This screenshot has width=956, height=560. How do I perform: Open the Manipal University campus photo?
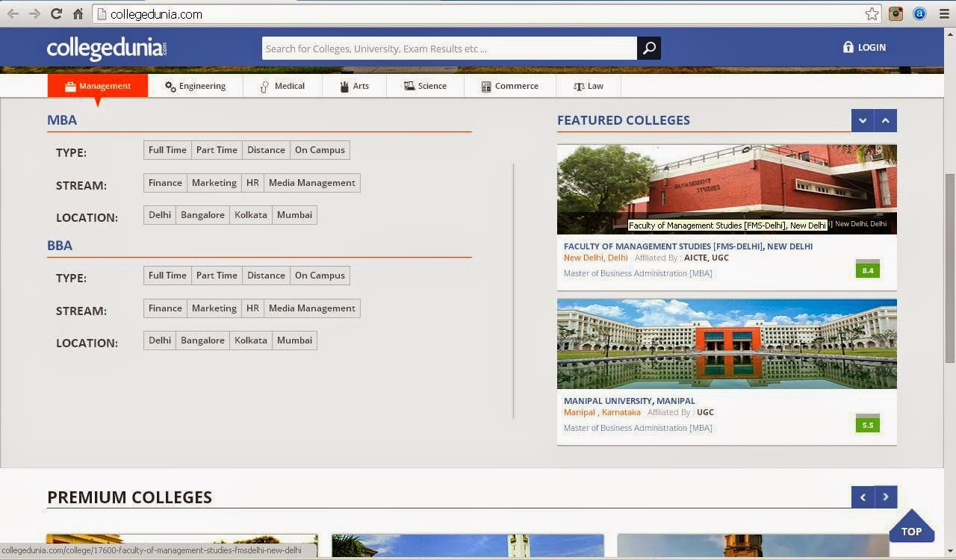point(727,343)
